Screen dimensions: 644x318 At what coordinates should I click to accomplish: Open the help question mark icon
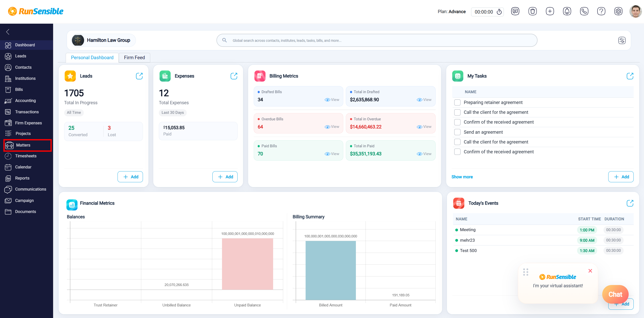pos(601,11)
